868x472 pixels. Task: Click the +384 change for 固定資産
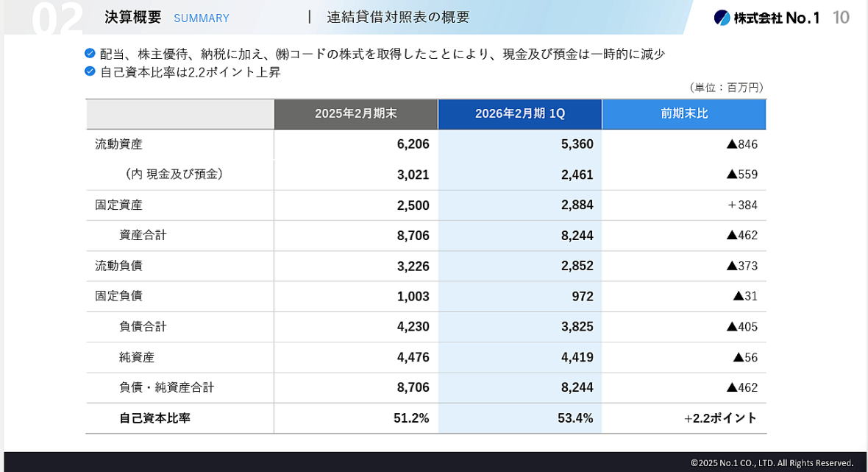pos(742,205)
